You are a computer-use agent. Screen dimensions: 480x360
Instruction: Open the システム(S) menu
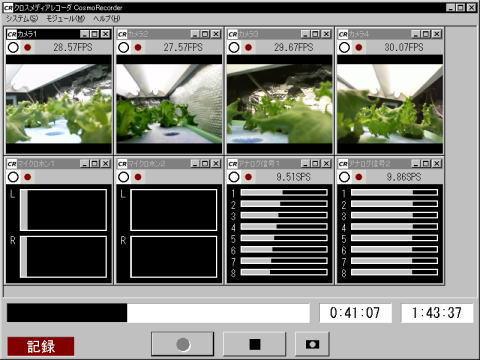coord(22,19)
